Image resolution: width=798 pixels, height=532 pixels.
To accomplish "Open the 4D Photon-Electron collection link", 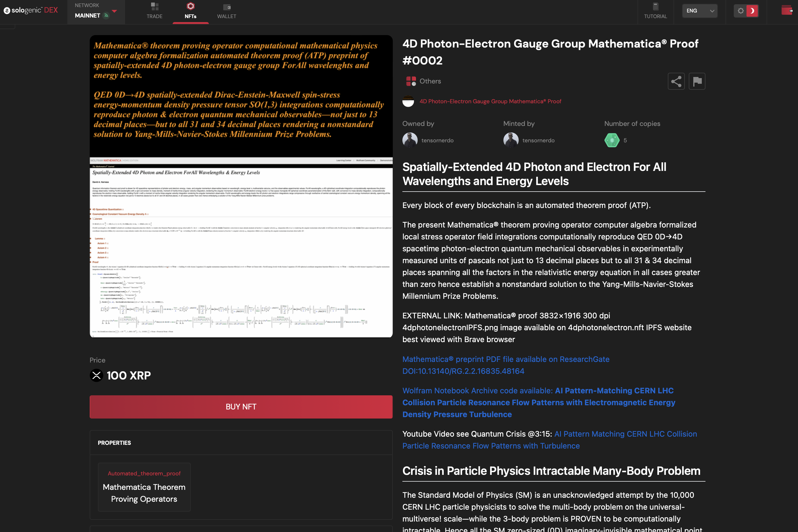I will tap(490, 101).
